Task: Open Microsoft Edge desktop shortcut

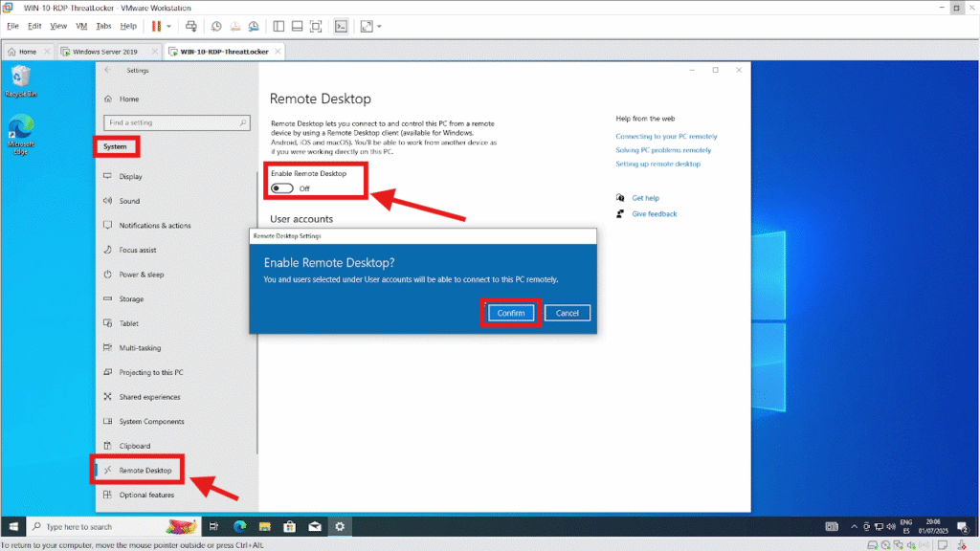Action: click(x=21, y=134)
